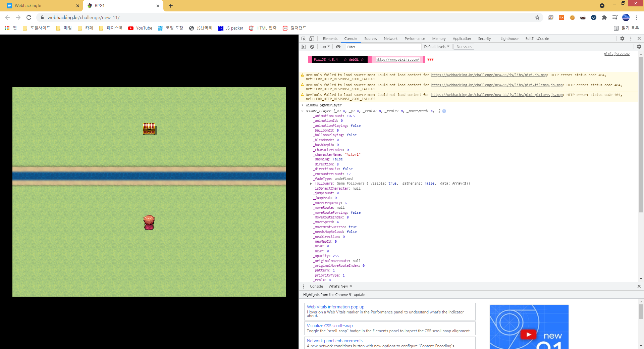
Task: Click the player character sprite
Action: [x=149, y=222]
